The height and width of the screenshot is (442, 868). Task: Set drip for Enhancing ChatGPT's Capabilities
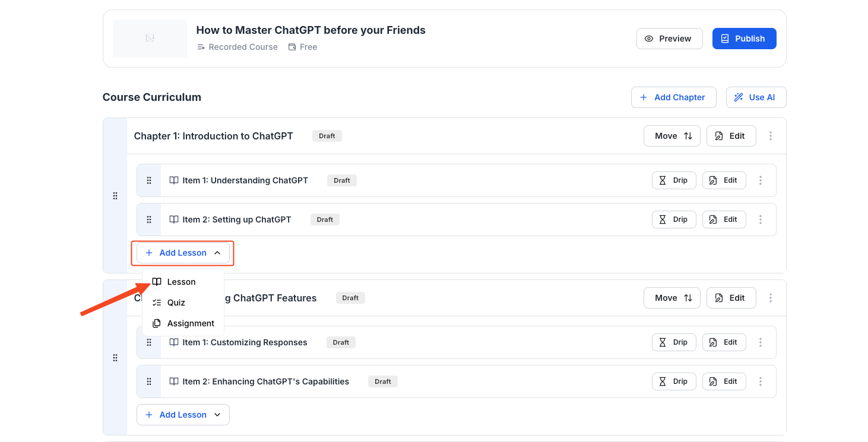(674, 381)
